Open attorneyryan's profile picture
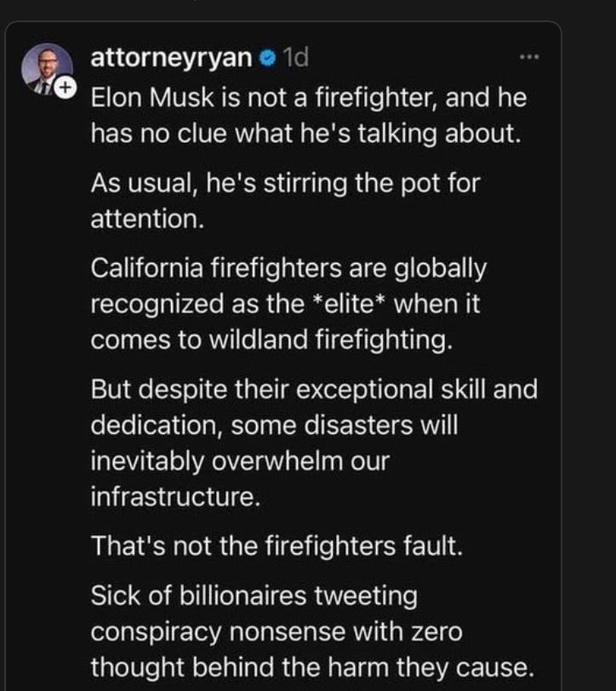The image size is (616, 691). pos(46,68)
